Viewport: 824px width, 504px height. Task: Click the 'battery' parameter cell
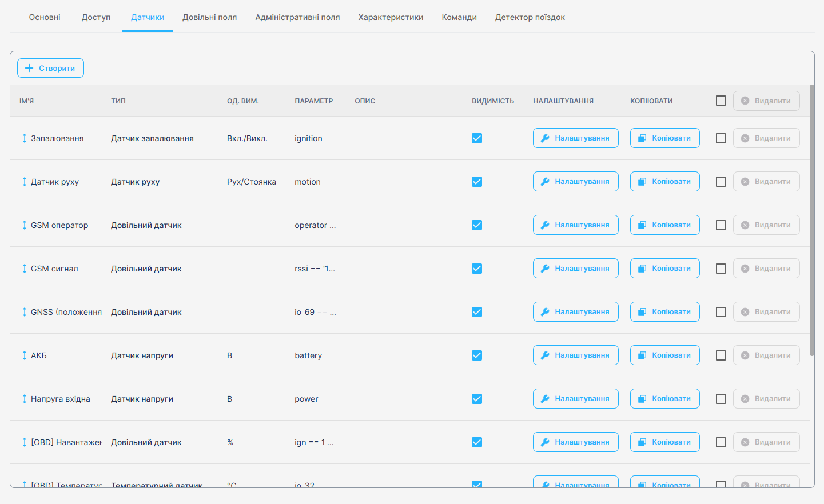click(308, 355)
